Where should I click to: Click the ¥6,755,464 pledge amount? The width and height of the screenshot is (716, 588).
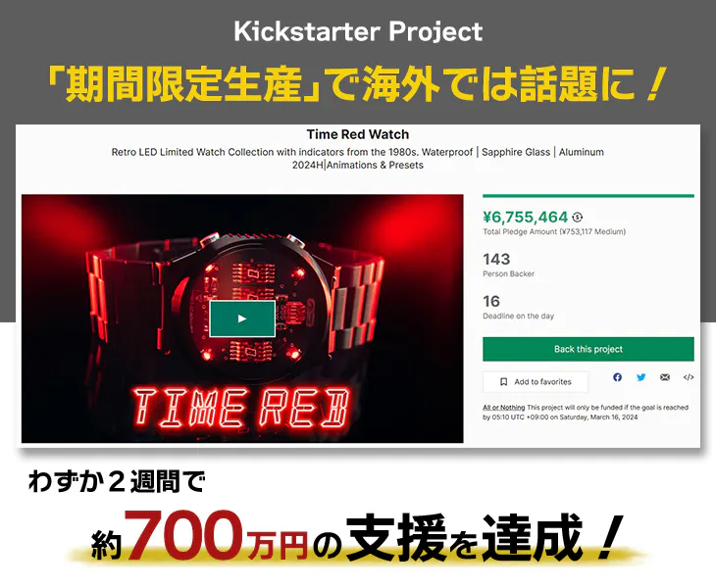click(x=525, y=218)
